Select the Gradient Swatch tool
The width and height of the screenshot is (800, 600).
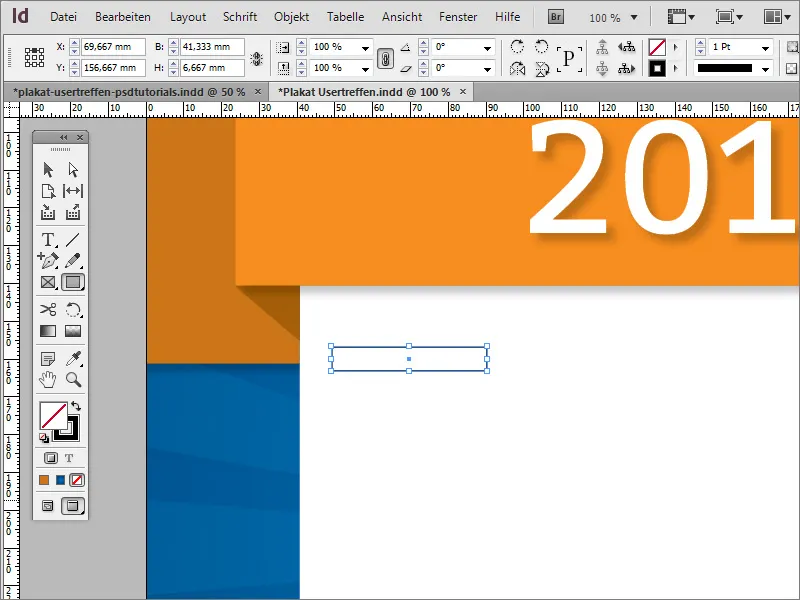click(47, 330)
